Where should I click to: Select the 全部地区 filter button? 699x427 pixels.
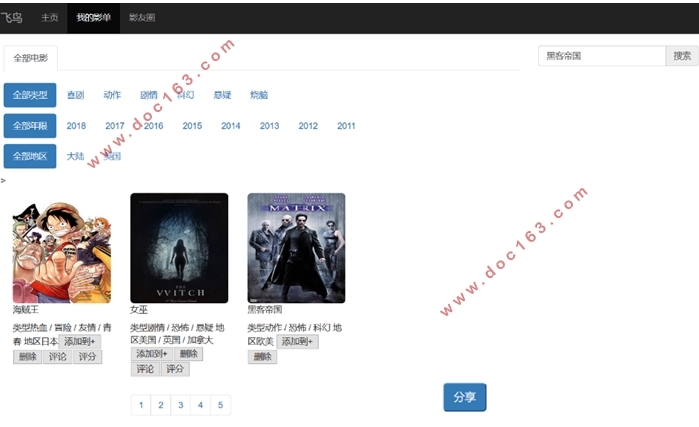point(30,156)
